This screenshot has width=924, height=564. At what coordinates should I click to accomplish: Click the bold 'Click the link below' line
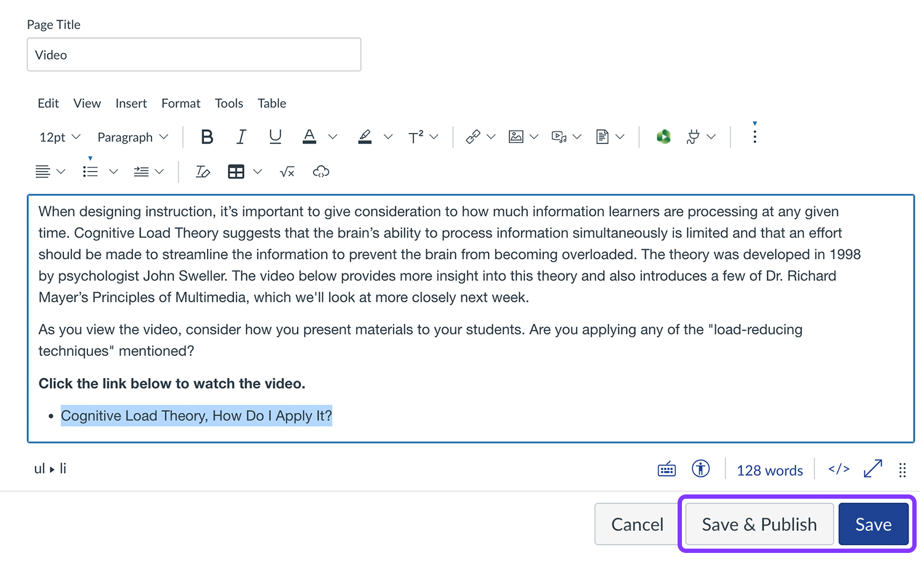[x=172, y=384]
